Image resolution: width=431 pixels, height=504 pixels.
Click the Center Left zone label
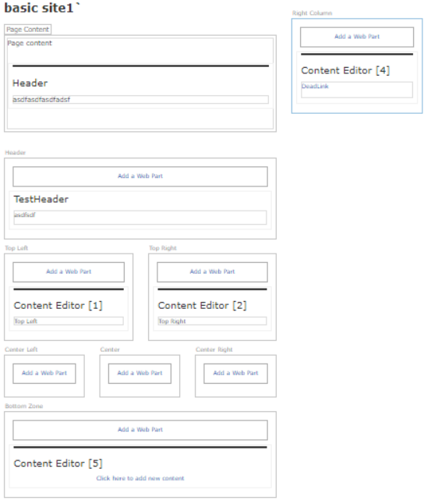pyautogui.click(x=21, y=350)
